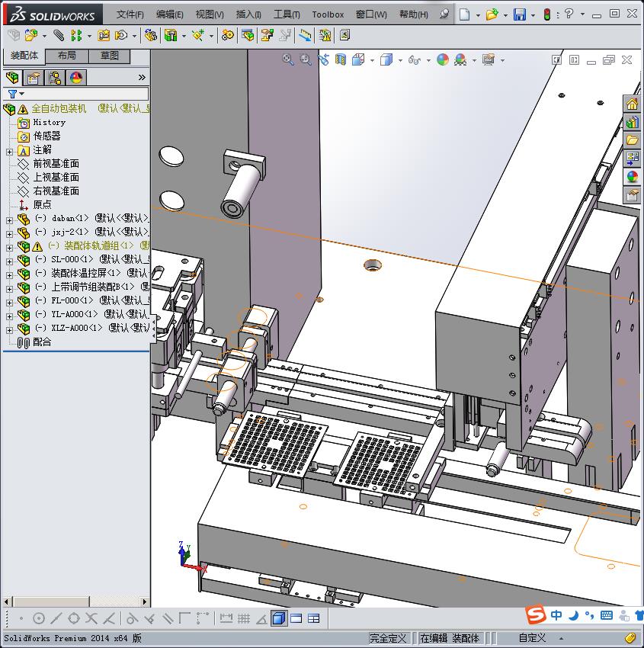Open the 工具(T) menu
Viewport: 644px width, 648px height.
pyautogui.click(x=287, y=14)
